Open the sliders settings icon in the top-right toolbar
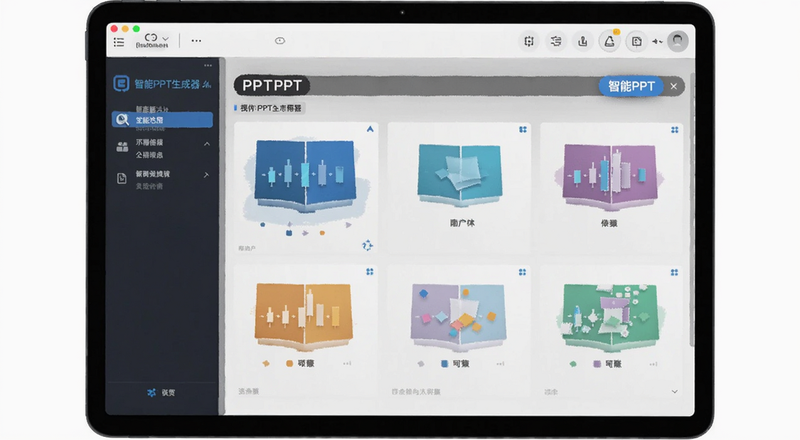 click(x=556, y=41)
